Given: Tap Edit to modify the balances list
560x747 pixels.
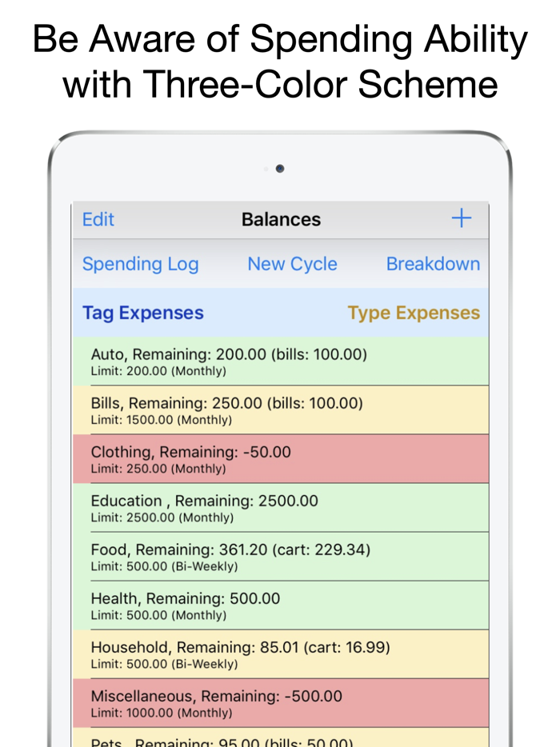Looking at the screenshot, I should click(x=98, y=218).
